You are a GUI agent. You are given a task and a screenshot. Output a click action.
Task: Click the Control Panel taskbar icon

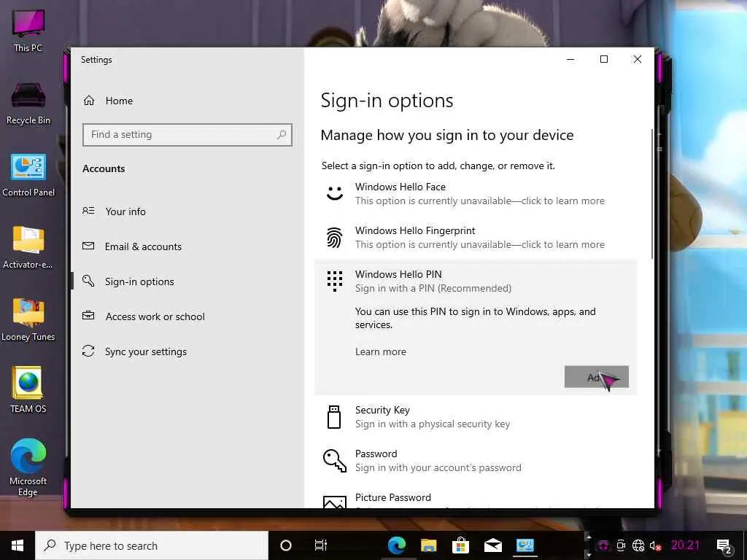tap(525, 545)
